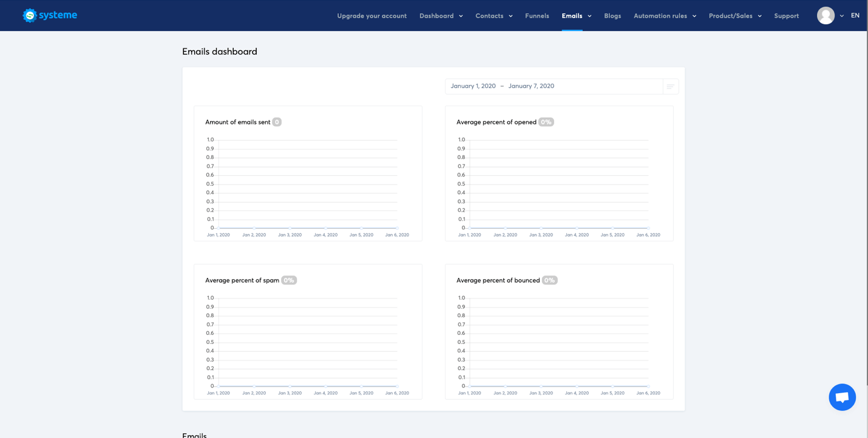
Task: Click the 0% badge beside Average percent of opened
Action: coord(545,121)
